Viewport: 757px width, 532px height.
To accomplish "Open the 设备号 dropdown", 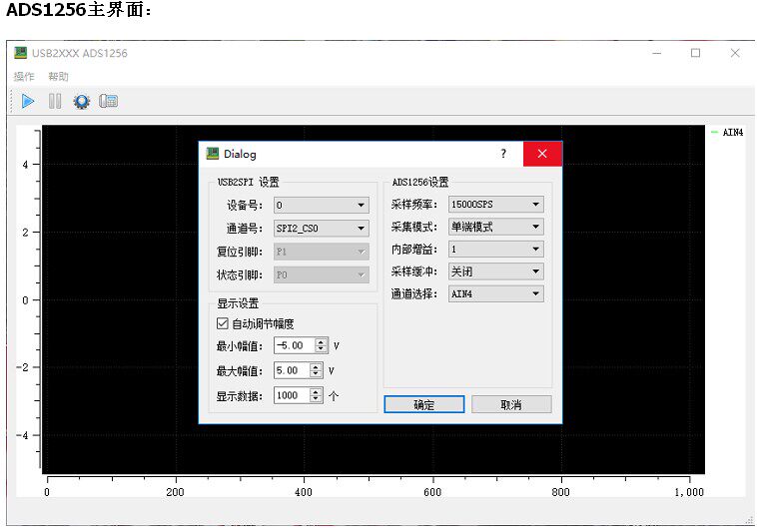I will pos(321,205).
